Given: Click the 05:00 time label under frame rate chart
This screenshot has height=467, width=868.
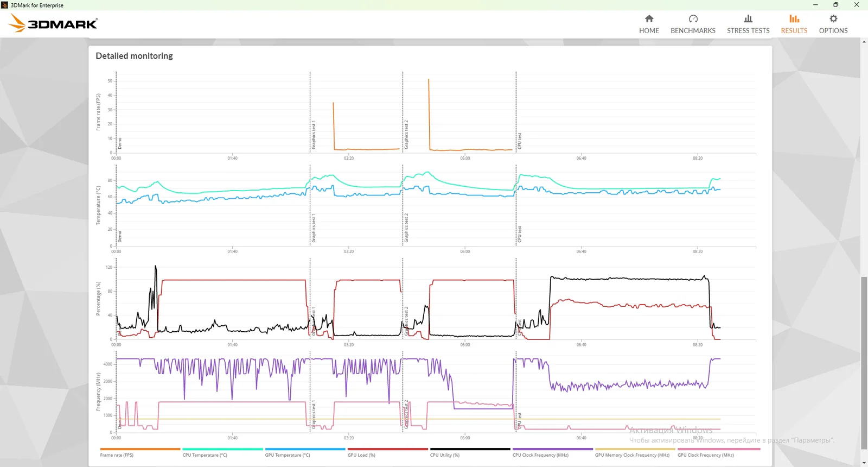Looking at the screenshot, I should click(465, 159).
